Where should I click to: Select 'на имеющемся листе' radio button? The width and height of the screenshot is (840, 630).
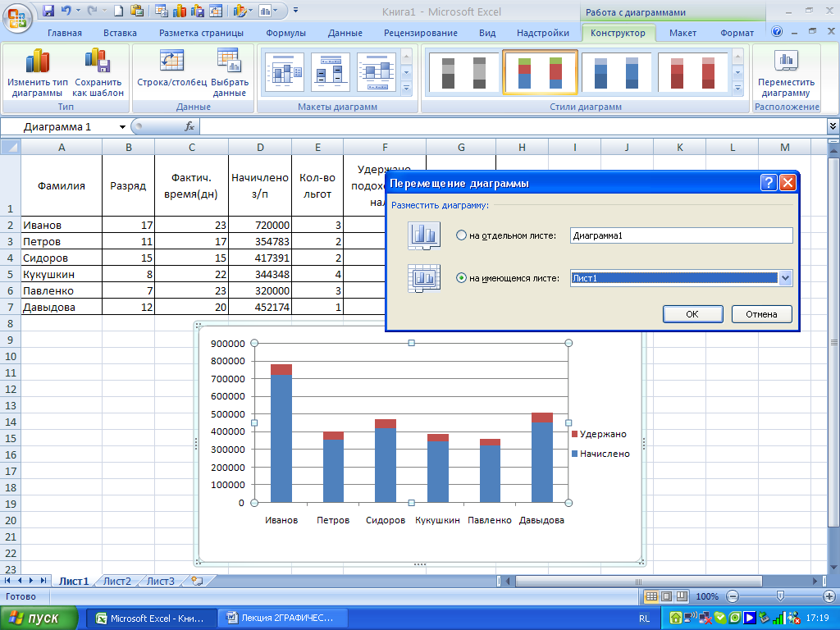coord(461,279)
